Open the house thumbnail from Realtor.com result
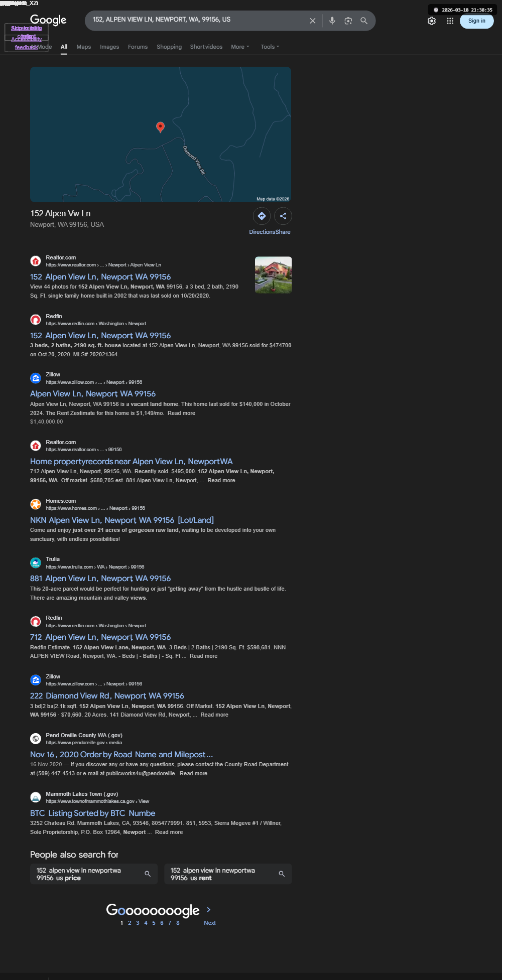The width and height of the screenshot is (508, 980). coord(274,275)
